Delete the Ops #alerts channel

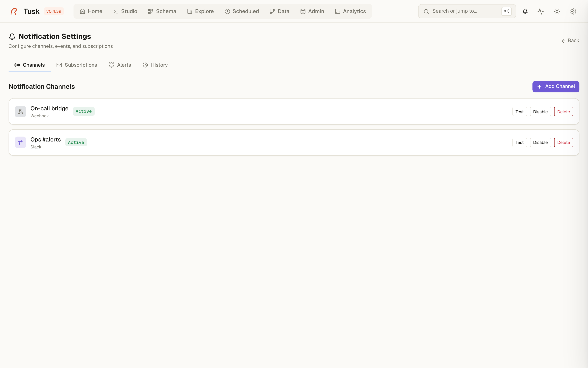563,143
